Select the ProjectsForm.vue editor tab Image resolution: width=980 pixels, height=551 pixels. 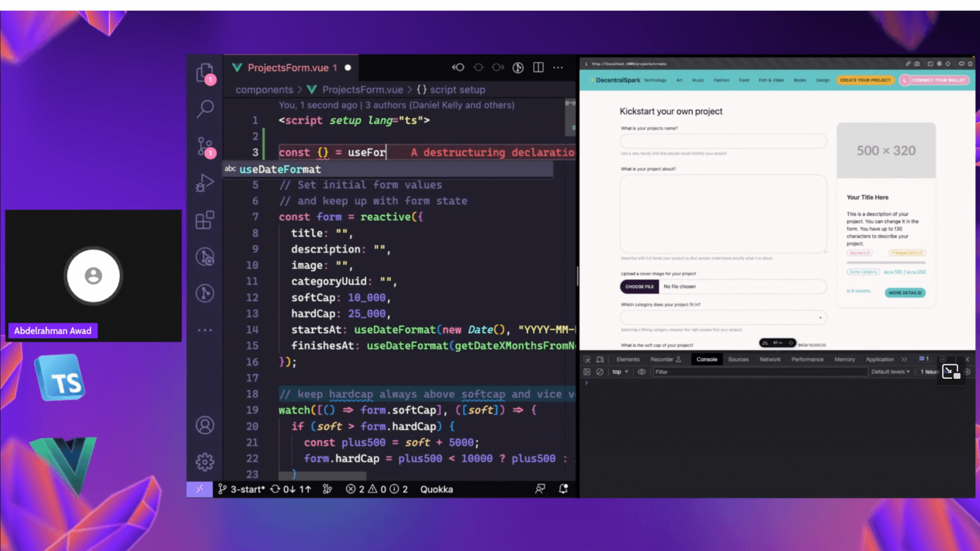tap(288, 68)
